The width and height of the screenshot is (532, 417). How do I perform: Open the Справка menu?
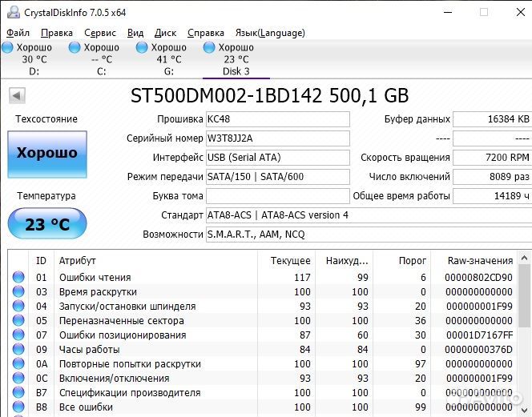point(206,33)
